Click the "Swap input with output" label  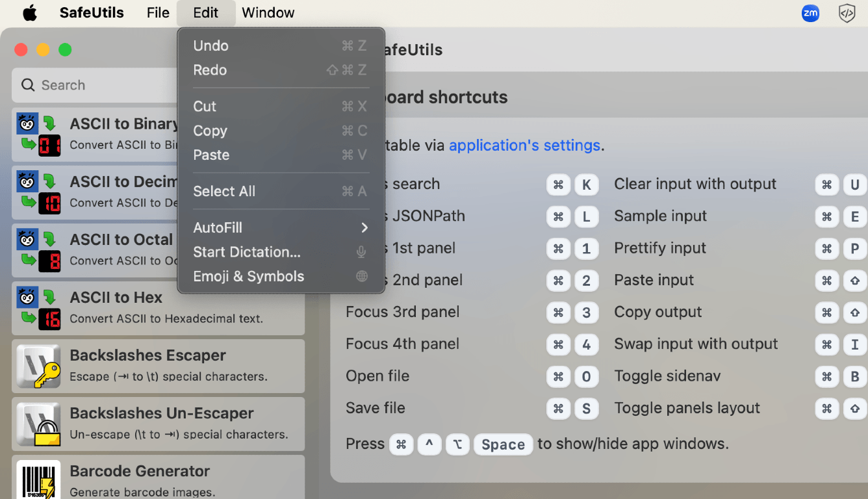(x=696, y=344)
